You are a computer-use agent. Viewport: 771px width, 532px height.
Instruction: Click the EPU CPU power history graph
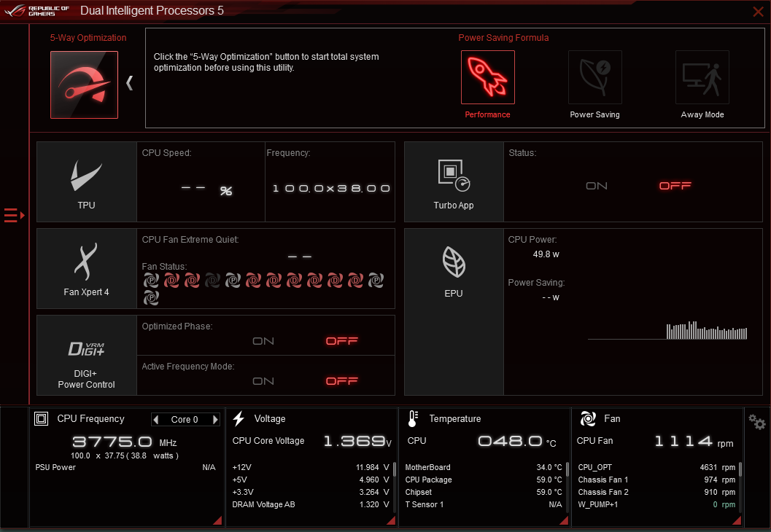pyautogui.click(x=667, y=330)
